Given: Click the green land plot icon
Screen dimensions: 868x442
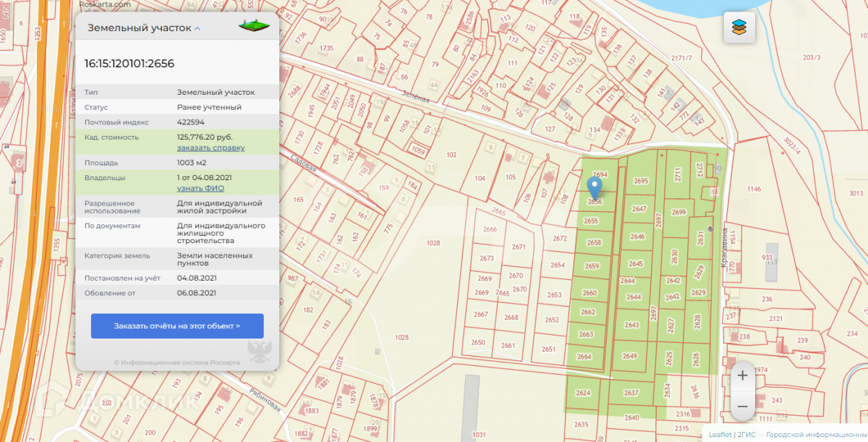Looking at the screenshot, I should click(254, 27).
